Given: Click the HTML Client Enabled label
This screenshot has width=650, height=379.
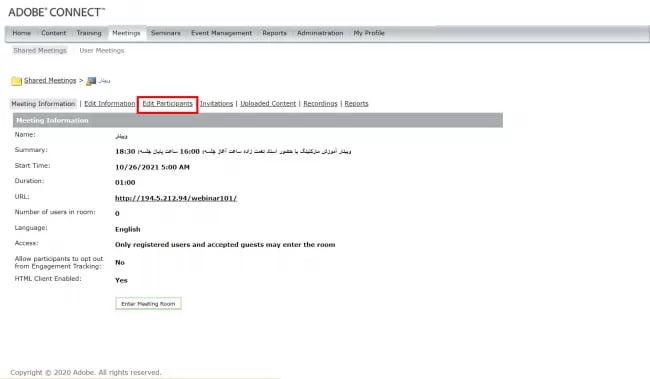Looking at the screenshot, I should [x=48, y=279].
